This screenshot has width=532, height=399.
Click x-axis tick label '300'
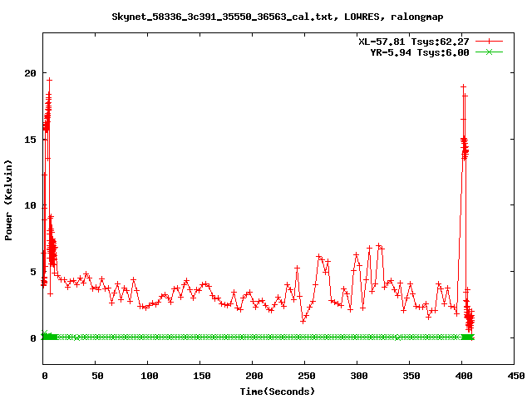tap(359, 376)
